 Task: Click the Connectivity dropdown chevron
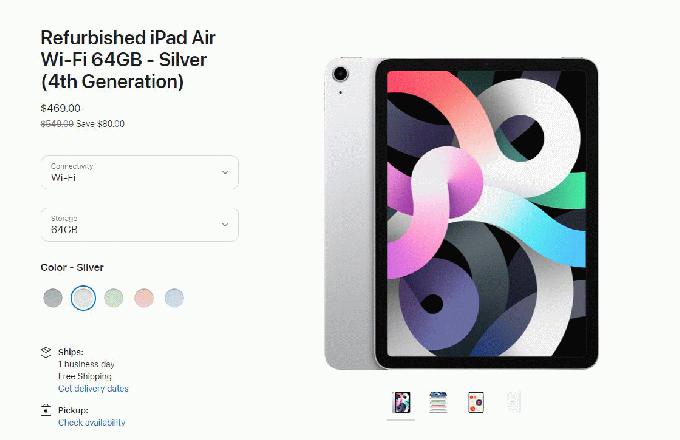(x=225, y=172)
